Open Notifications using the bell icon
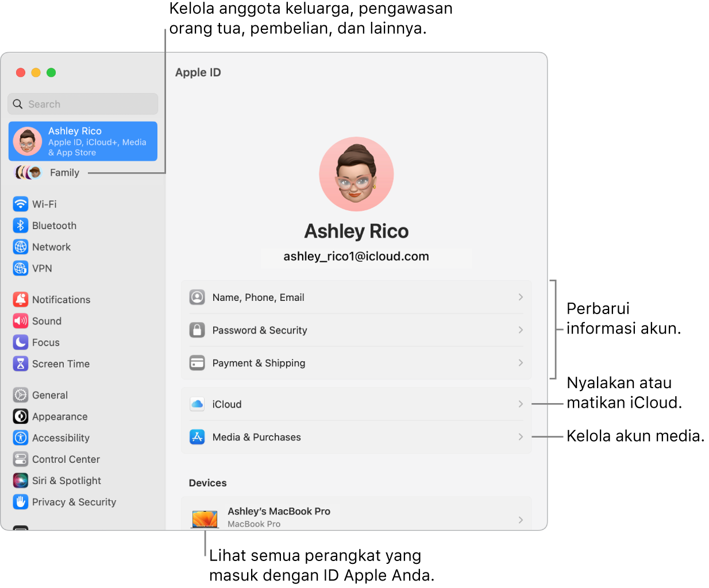The height and width of the screenshot is (588, 709). [21, 299]
